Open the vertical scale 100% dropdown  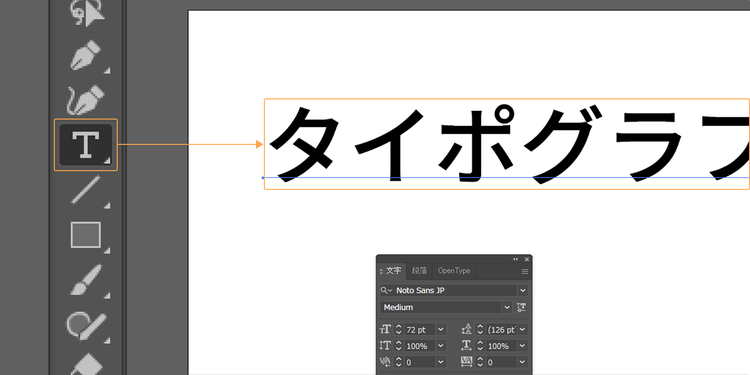tap(441, 346)
